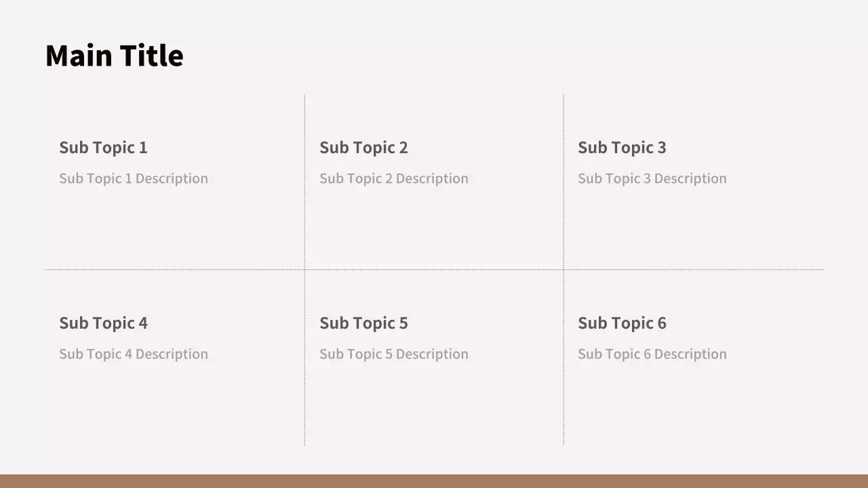Select the Sub Topic 2 heading
The image size is (868, 488).
[x=363, y=148]
